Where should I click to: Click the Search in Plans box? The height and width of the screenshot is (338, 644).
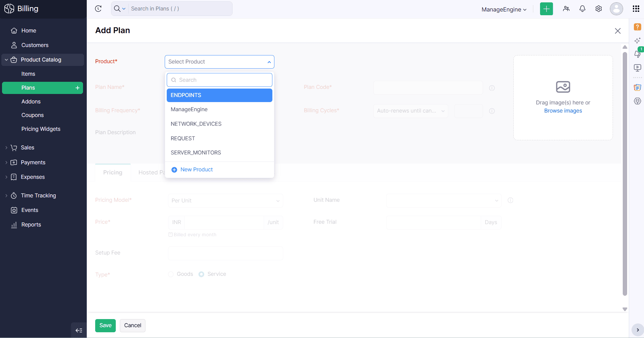coord(180,9)
